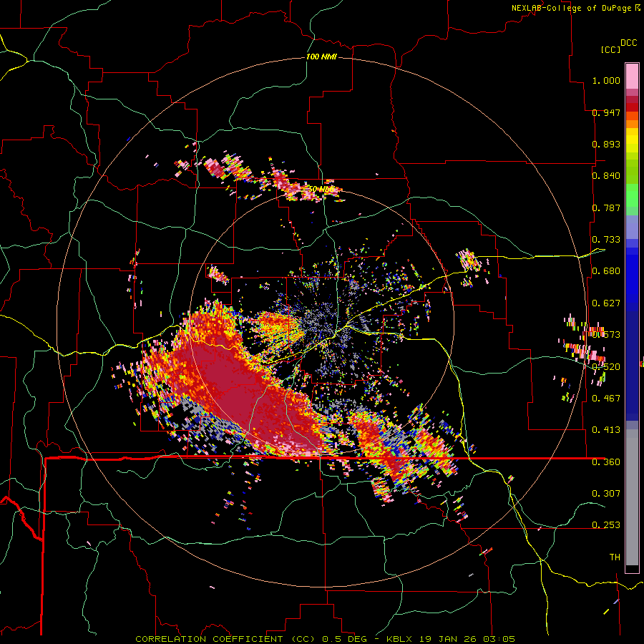Click the 0.840 scale value

point(606,176)
